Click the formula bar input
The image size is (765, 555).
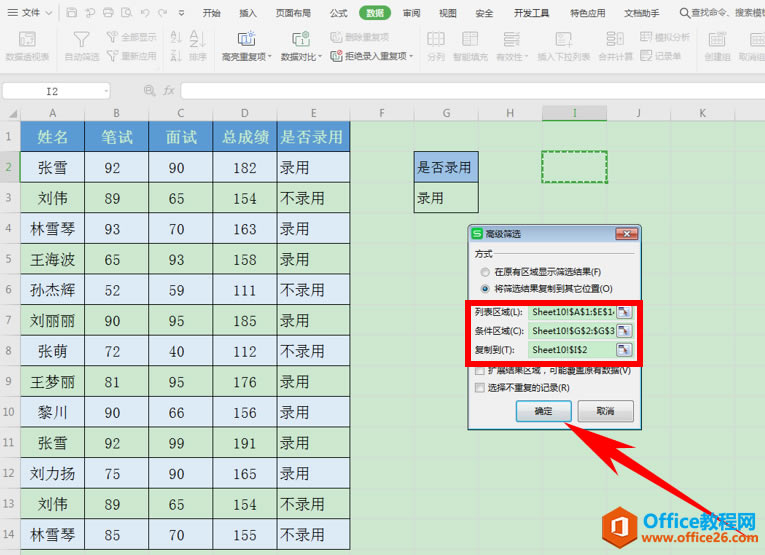click(473, 91)
